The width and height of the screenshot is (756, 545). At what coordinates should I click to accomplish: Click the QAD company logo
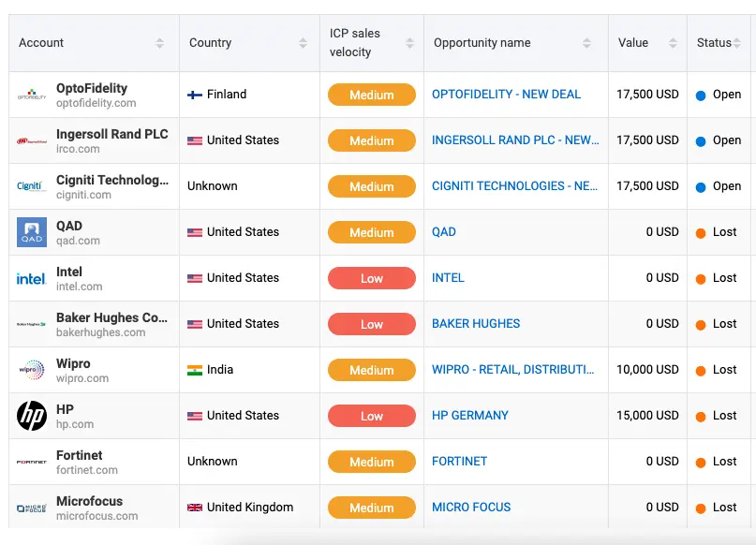[x=32, y=232]
